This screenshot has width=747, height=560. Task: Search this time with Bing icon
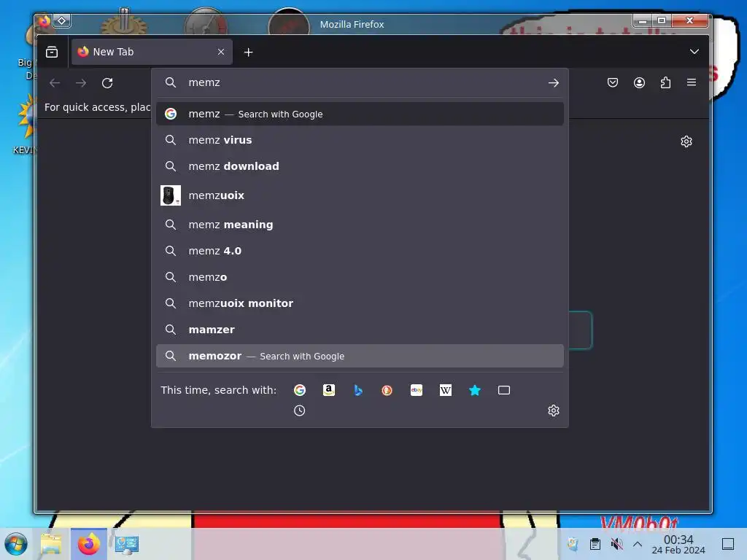coord(357,391)
